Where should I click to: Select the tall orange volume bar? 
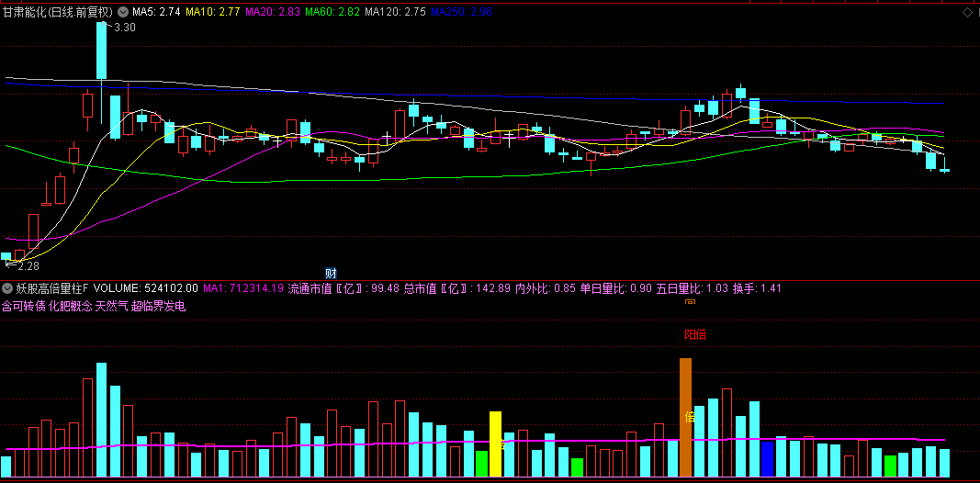(685, 418)
